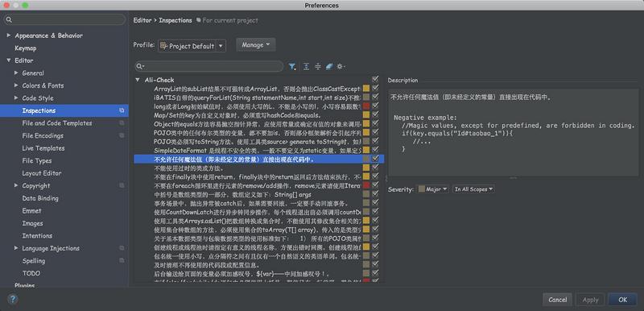Click the eraser reset-to-empty icon

[x=329, y=67]
